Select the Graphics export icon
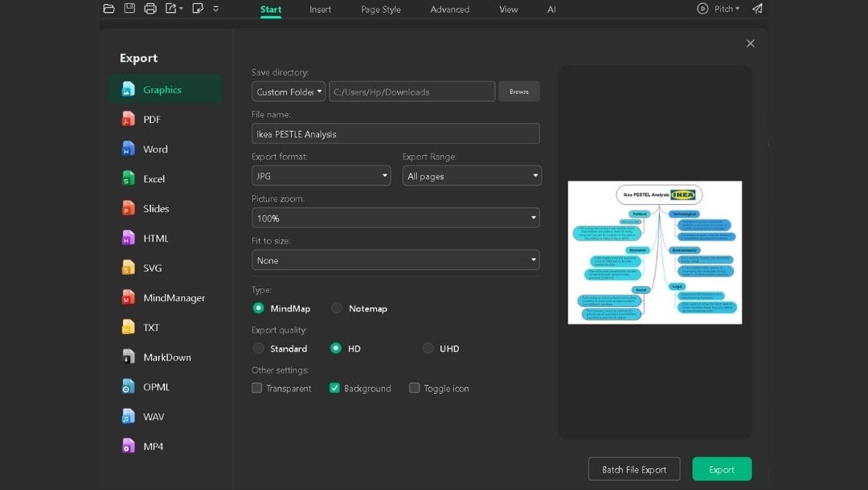The height and width of the screenshot is (490, 868). coord(128,89)
